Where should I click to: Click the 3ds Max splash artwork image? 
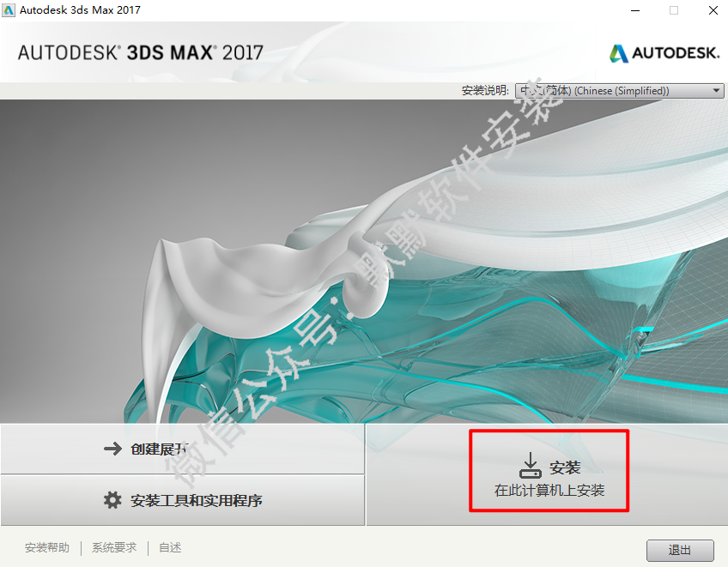pyautogui.click(x=364, y=262)
